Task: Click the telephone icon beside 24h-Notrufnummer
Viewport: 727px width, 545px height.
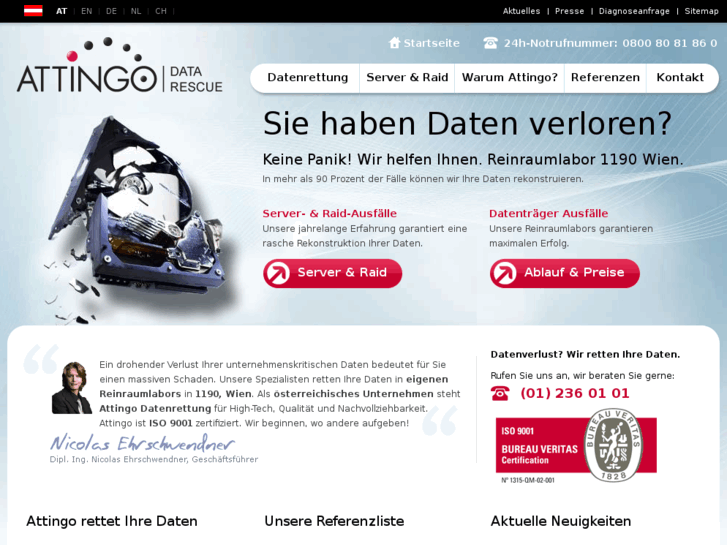Action: pos(490,43)
